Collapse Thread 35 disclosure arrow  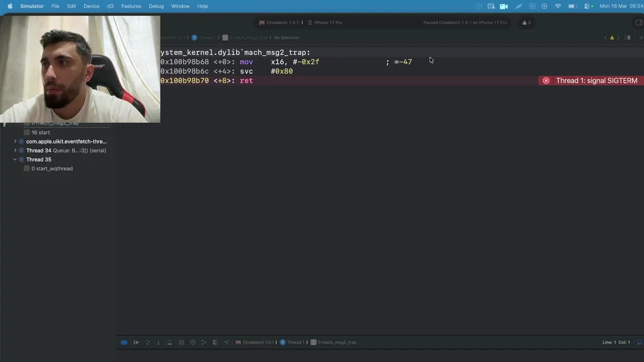[15, 159]
